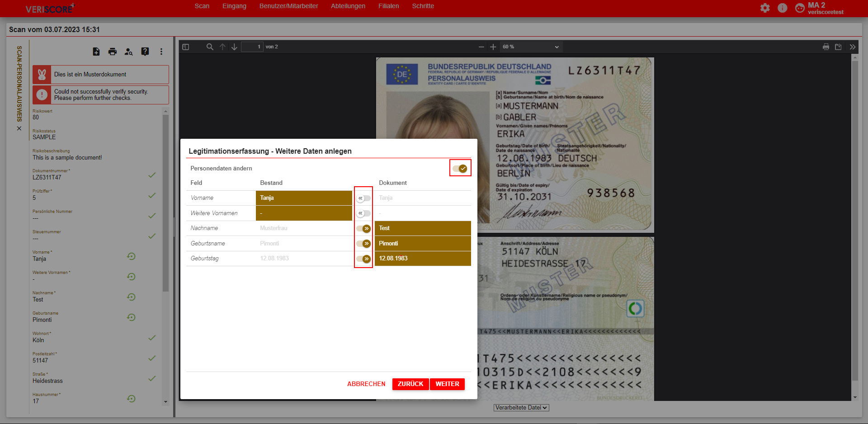Toggle the PDF viewer sidebar
This screenshot has width=868, height=424.
point(185,47)
